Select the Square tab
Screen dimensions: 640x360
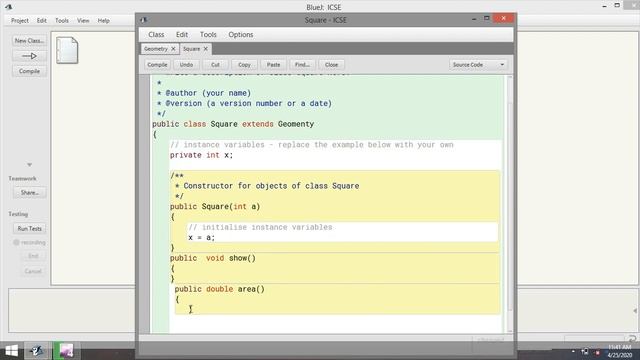coord(191,49)
